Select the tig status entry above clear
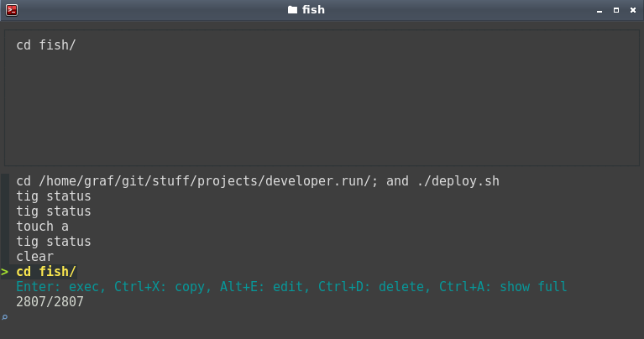This screenshot has width=644, height=339. click(54, 242)
